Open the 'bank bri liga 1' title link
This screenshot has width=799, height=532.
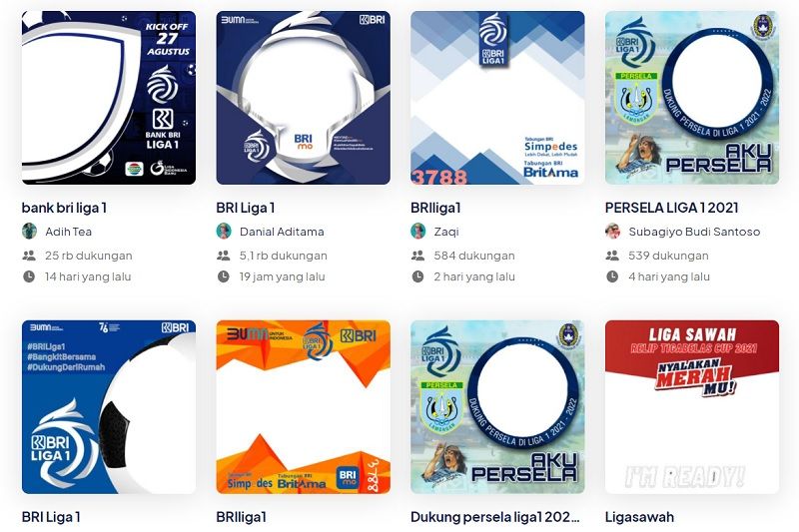tap(64, 208)
